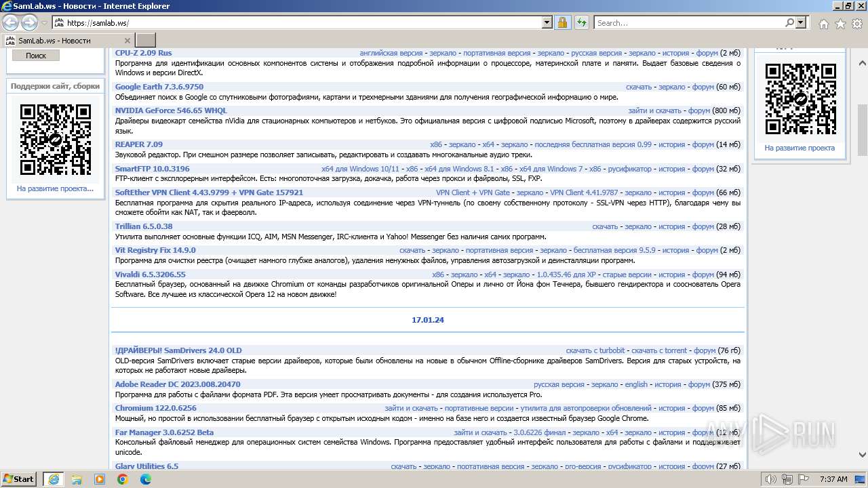Select the SamLab.ws - Новости tab
Screen dimensions: 868x488
click(68, 40)
